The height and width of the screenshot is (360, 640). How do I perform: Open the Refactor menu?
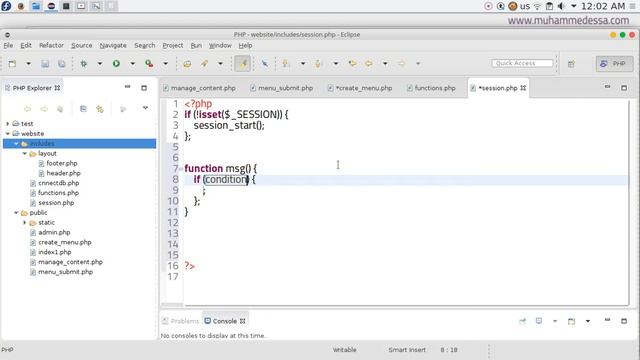point(51,45)
